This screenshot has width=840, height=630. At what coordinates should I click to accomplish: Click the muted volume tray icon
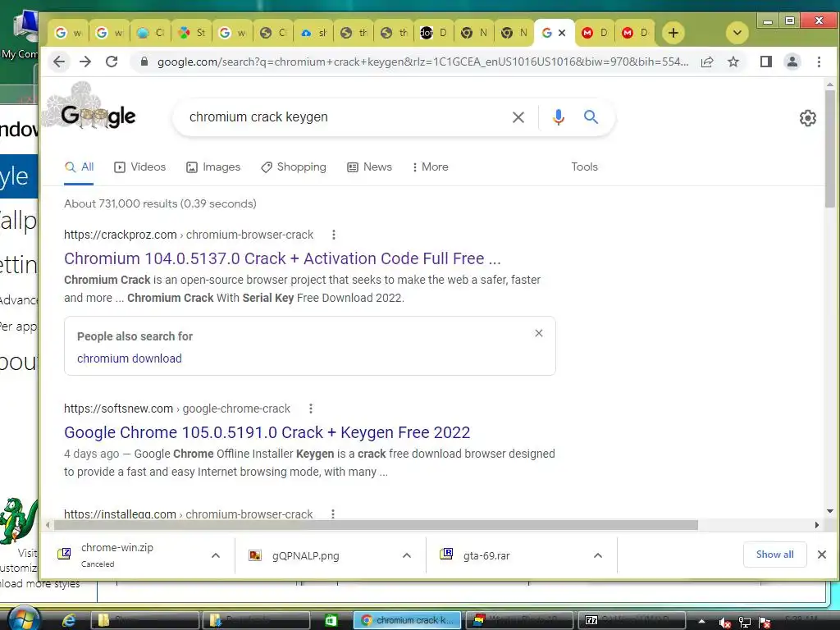point(724,622)
